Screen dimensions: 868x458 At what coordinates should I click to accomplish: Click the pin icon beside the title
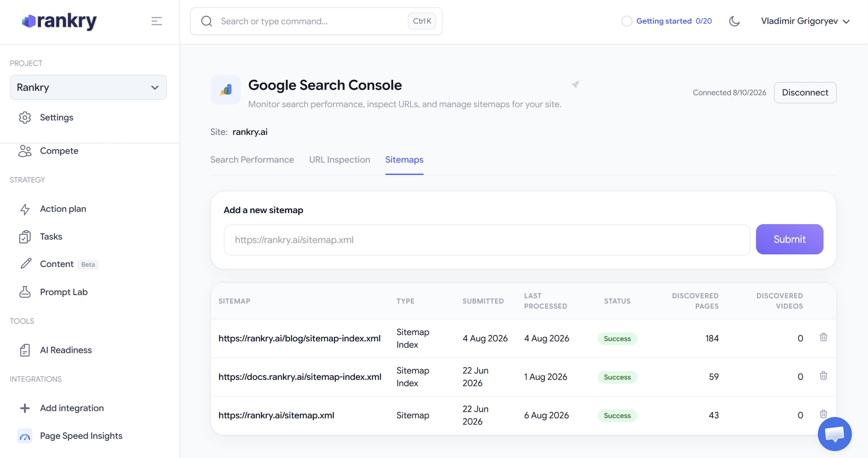coord(575,84)
